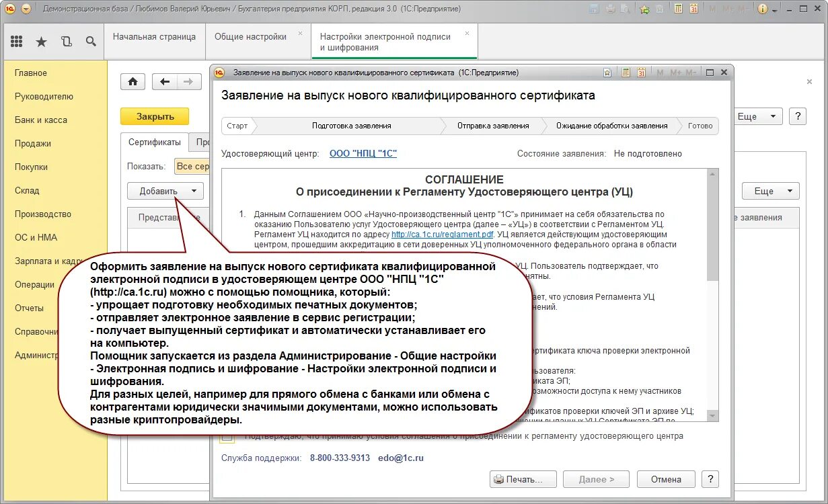Click the save diskette icon in main title bar
The image size is (828, 504).
594,9
